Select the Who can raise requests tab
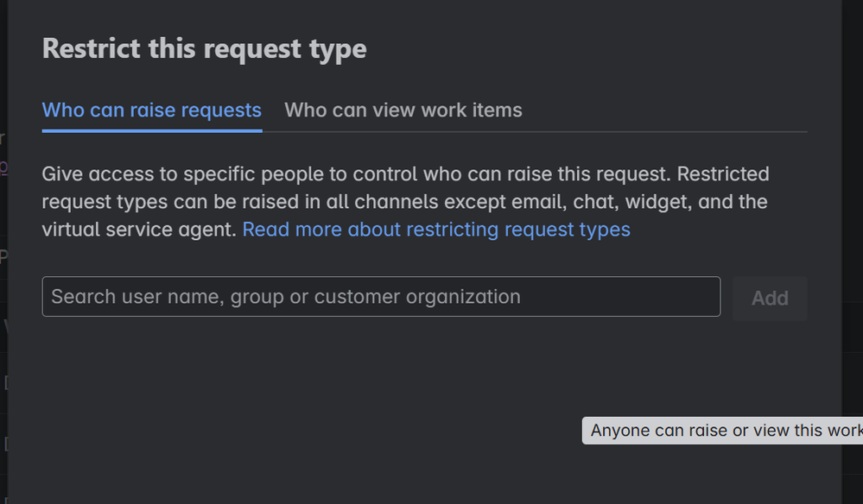 (x=151, y=110)
